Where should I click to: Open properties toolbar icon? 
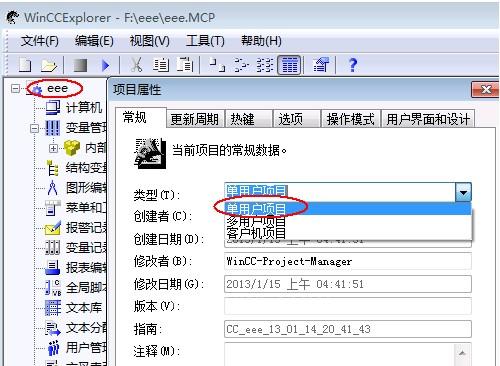(321, 65)
